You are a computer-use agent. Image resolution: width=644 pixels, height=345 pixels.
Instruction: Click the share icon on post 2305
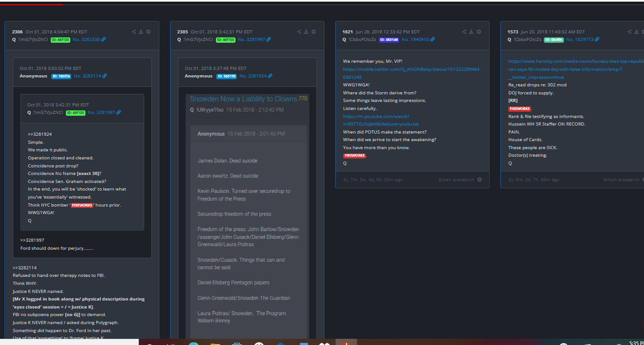[x=299, y=32]
